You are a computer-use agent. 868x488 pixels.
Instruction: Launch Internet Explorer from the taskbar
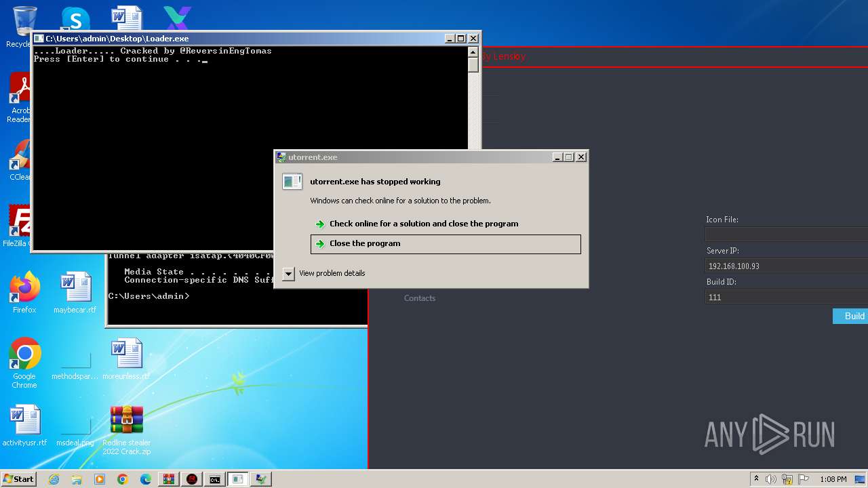click(54, 479)
